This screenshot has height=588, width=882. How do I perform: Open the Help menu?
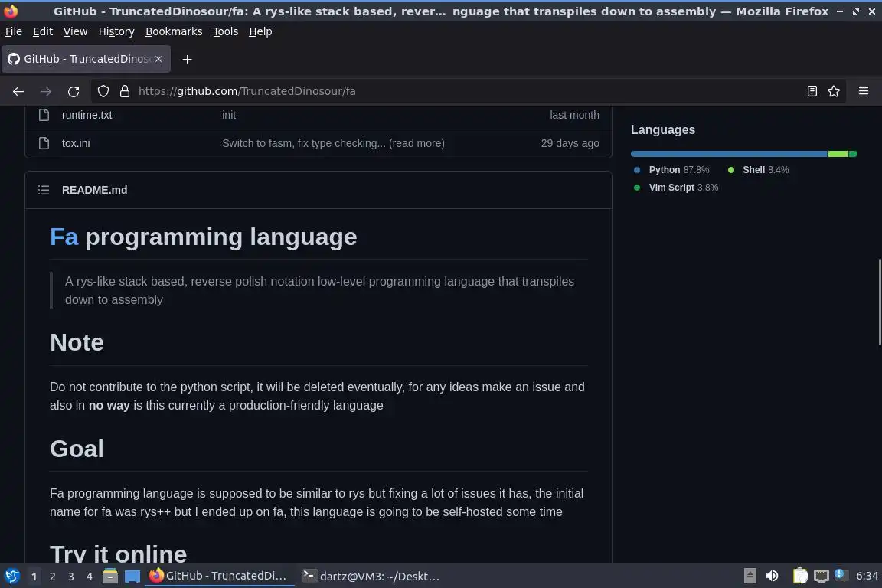[260, 31]
